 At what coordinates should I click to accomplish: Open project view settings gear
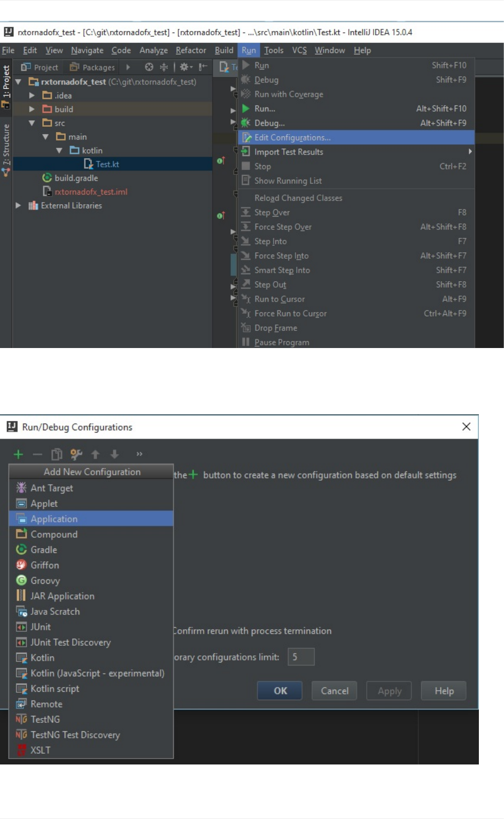[185, 67]
